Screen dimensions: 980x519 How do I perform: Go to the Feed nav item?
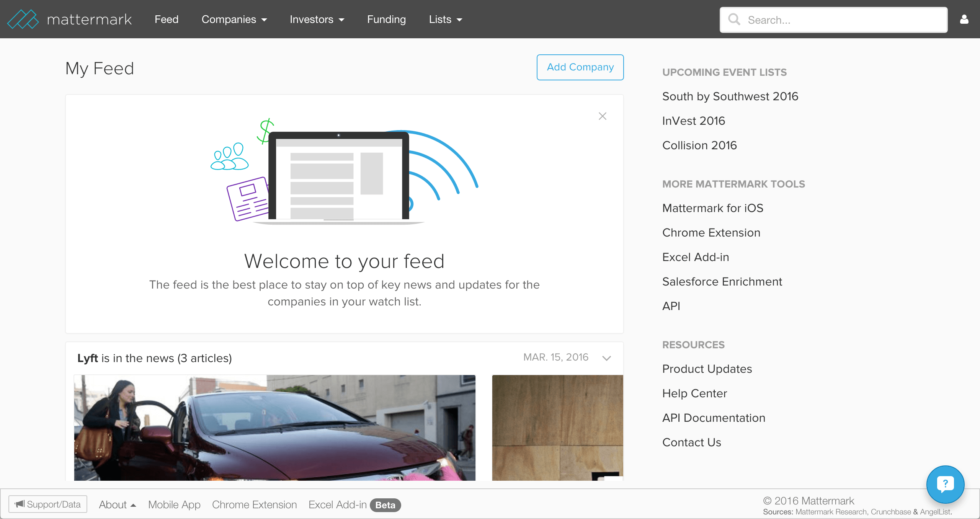[x=167, y=19]
